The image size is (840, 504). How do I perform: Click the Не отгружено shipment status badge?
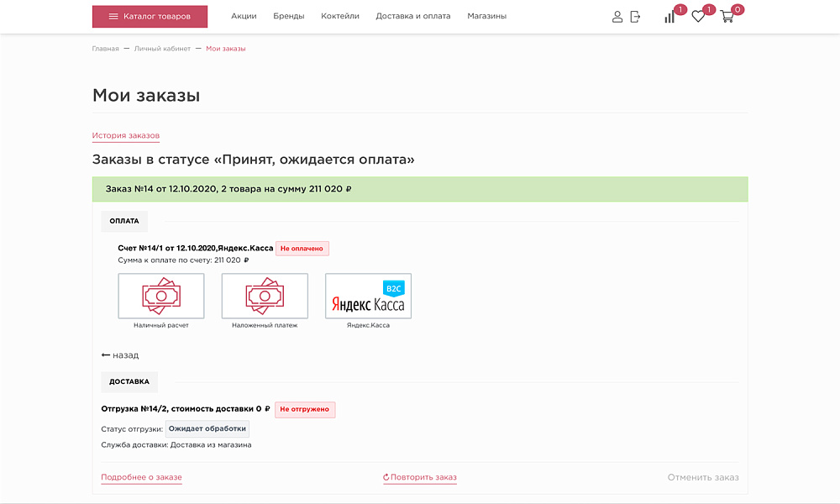pos(305,409)
